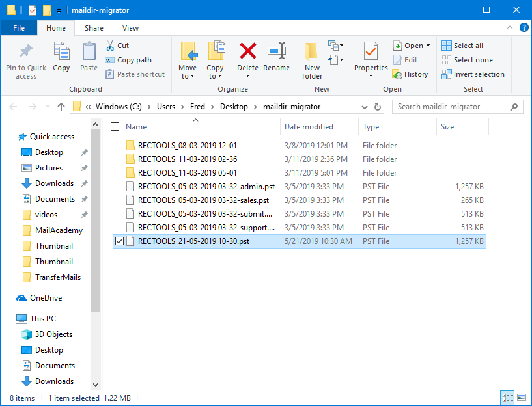Open Customize Quick Access Toolbar dropdown
The image size is (532, 406).
click(59, 11)
